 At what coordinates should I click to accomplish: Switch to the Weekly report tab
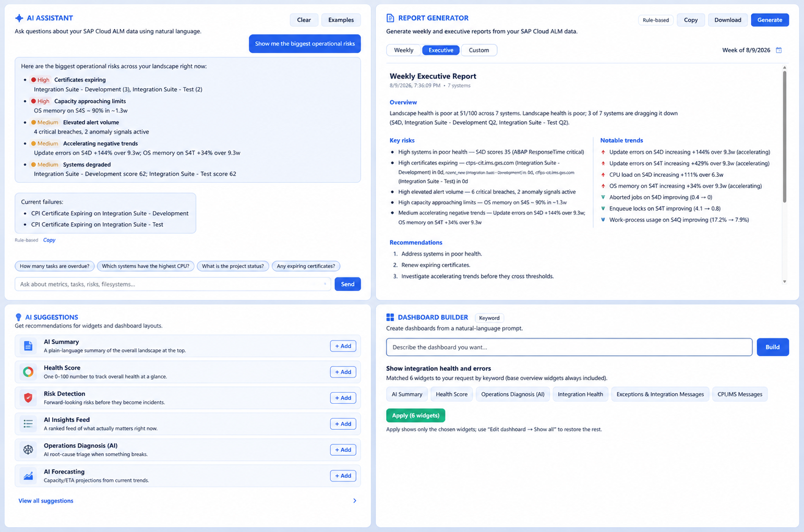click(404, 50)
